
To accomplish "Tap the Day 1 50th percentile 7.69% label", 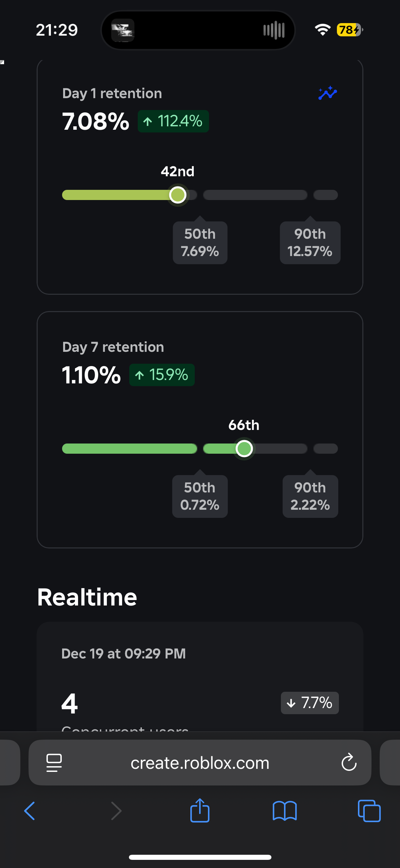I will tap(200, 242).
